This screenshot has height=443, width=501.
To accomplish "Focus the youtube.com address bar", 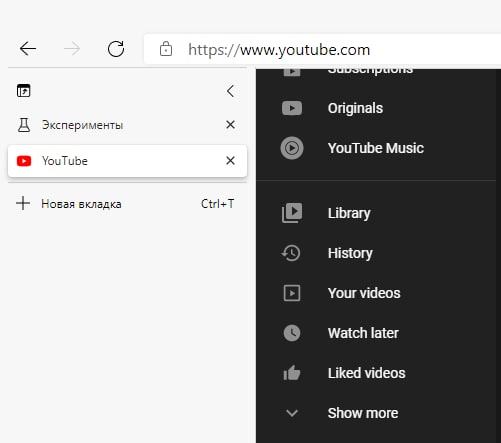I will [322, 49].
